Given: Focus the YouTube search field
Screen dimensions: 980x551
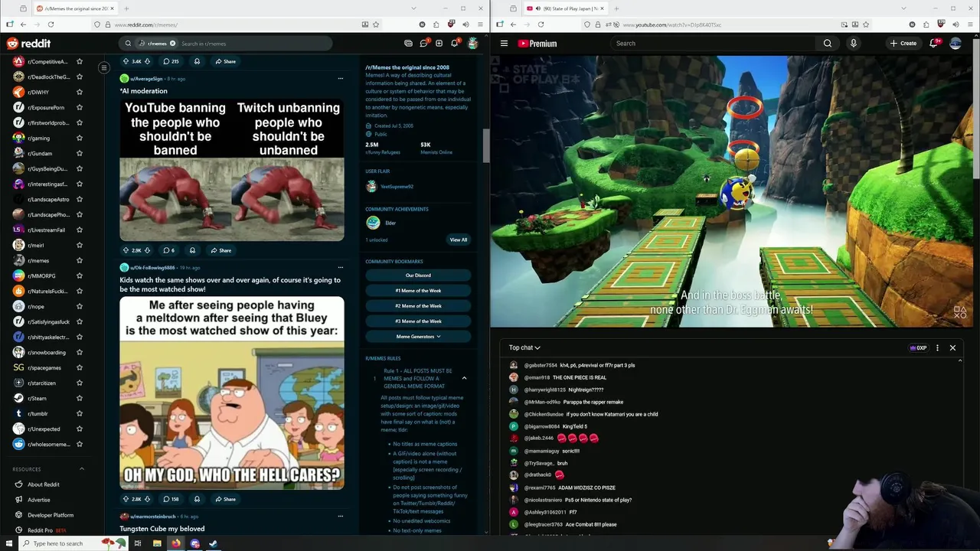Looking at the screenshot, I should 714,44.
